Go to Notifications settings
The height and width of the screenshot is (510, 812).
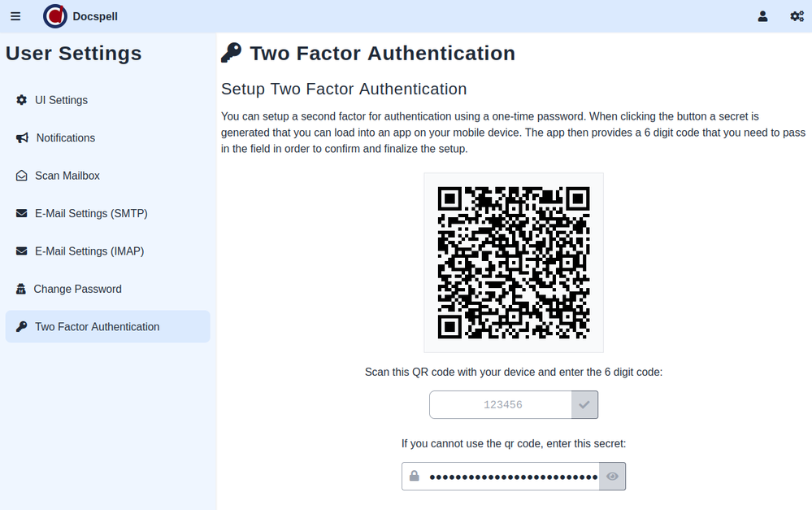click(66, 138)
